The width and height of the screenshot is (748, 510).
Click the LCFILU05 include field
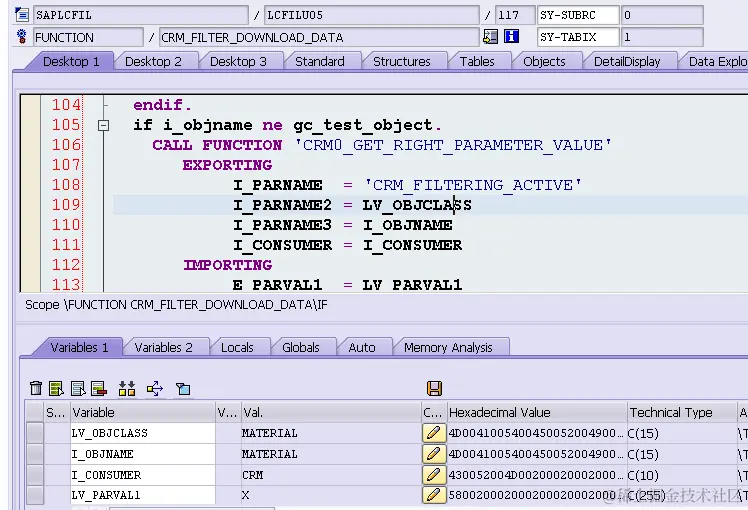372,15
